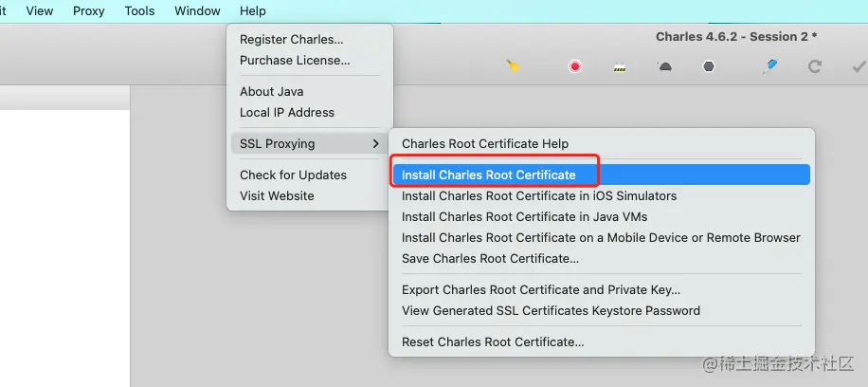The image size is (868, 387).
Task: Choose Local IP Address menu item
Action: click(310, 113)
